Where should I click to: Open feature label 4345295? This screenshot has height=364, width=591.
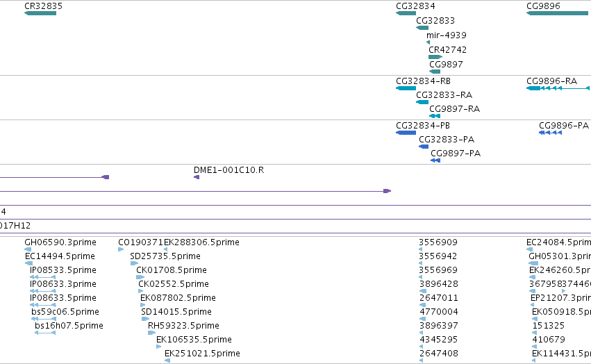[x=439, y=340]
